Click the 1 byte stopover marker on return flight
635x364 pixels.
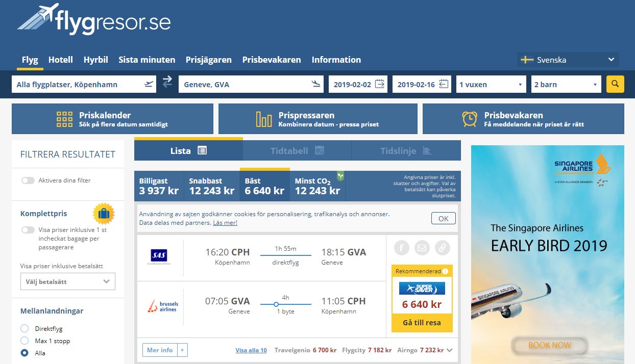point(276,304)
